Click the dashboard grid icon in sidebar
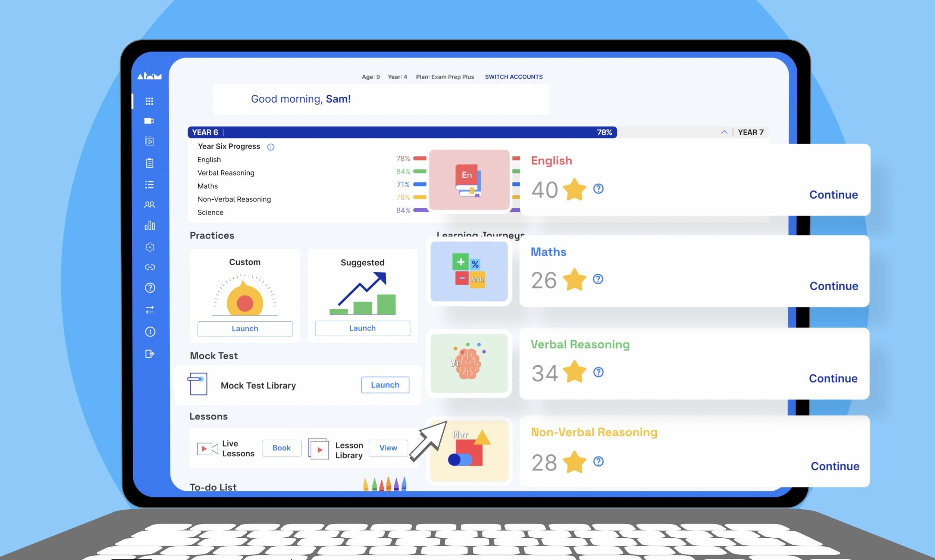This screenshot has width=935, height=560. 149,101
